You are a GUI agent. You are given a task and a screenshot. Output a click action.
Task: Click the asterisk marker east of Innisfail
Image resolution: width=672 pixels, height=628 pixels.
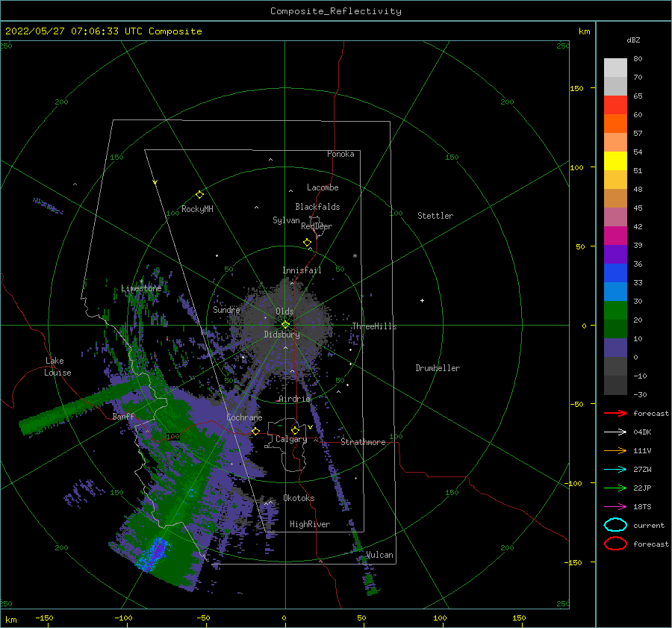tap(355, 256)
